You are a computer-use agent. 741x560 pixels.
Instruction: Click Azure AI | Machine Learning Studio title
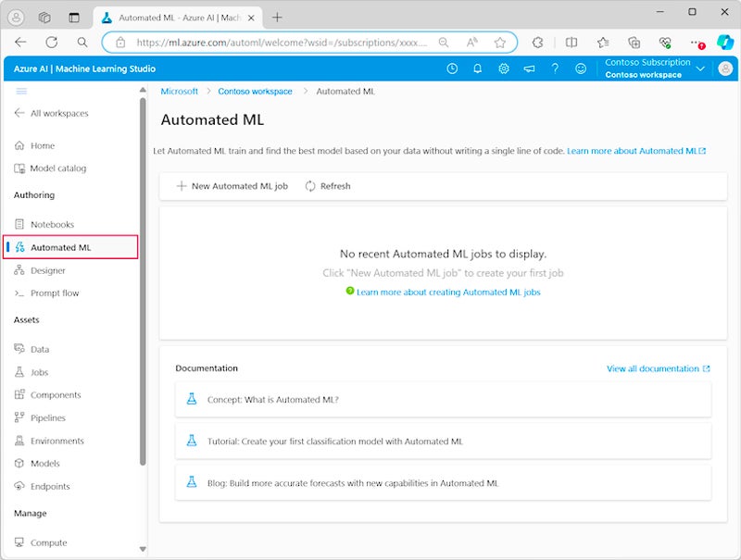(84, 68)
